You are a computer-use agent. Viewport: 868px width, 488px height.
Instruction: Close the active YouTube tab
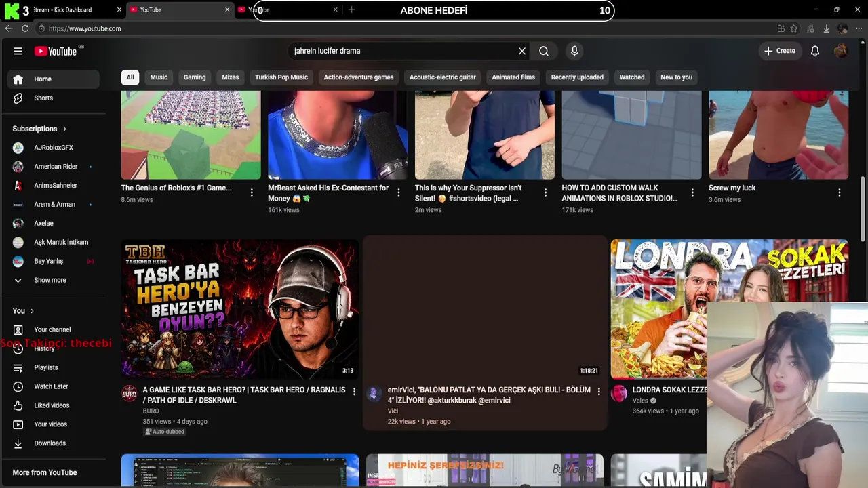pos(227,9)
